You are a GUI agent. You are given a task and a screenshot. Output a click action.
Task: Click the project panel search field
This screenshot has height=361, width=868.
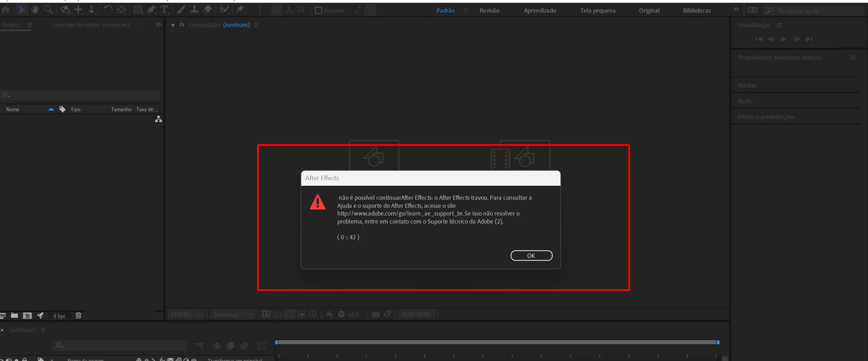click(80, 95)
